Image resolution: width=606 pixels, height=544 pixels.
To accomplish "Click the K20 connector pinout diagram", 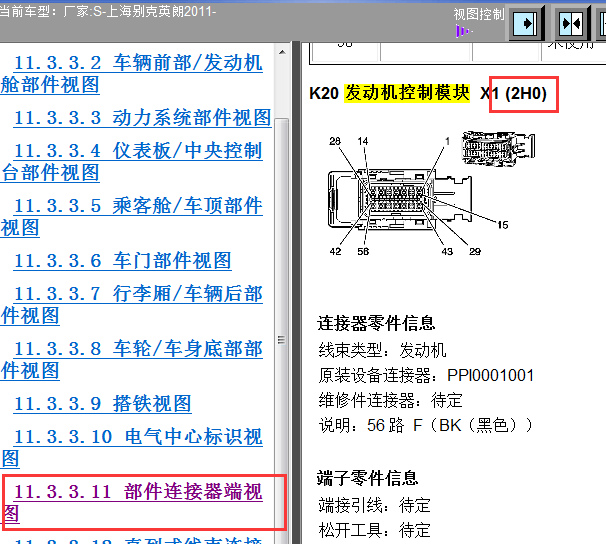I will (417, 197).
